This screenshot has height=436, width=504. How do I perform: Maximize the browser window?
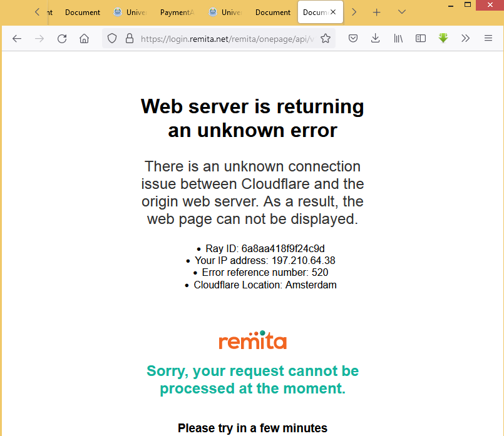[468, 5]
